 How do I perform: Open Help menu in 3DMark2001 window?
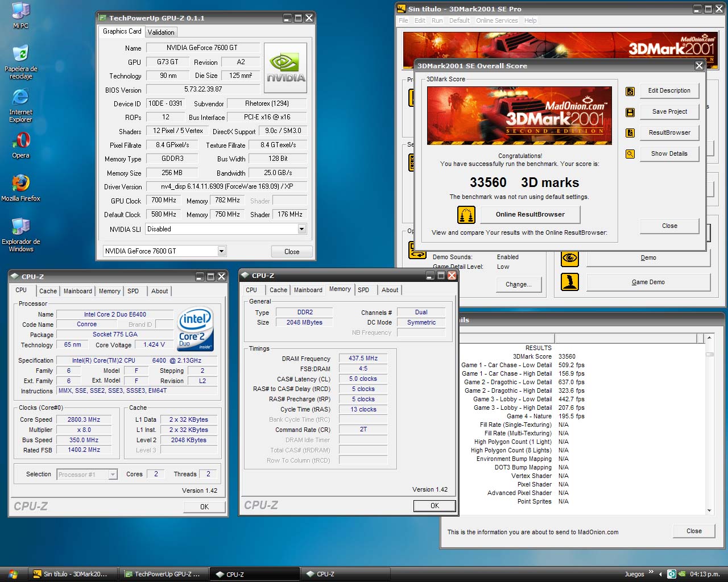(x=530, y=20)
